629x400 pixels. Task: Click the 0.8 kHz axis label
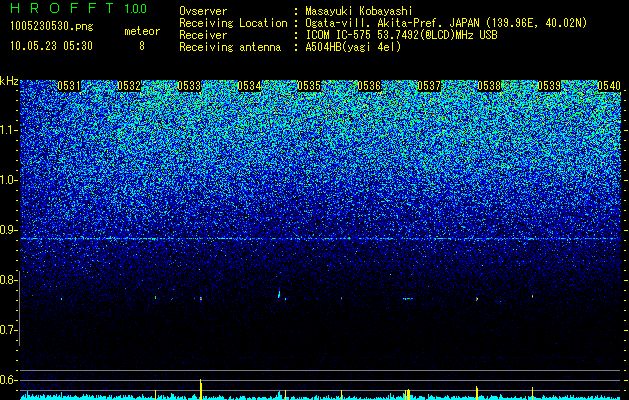tap(8, 280)
